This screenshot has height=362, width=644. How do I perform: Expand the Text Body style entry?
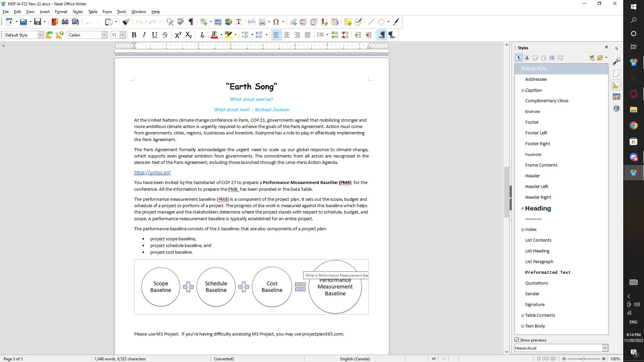522,326
